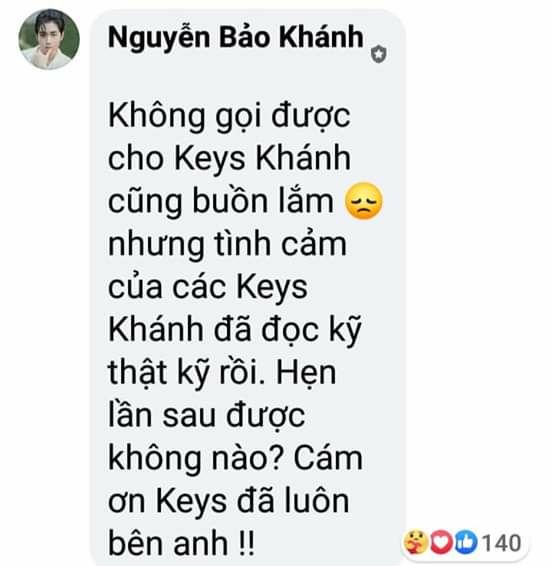
Task: Click the sad face emoji in comment
Action: 364,201
